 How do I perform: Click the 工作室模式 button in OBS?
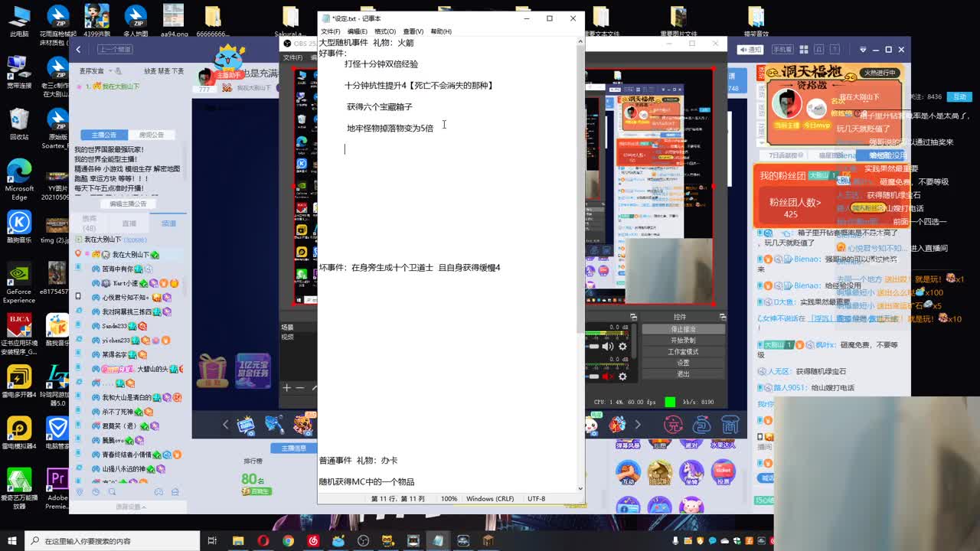[x=684, y=351]
